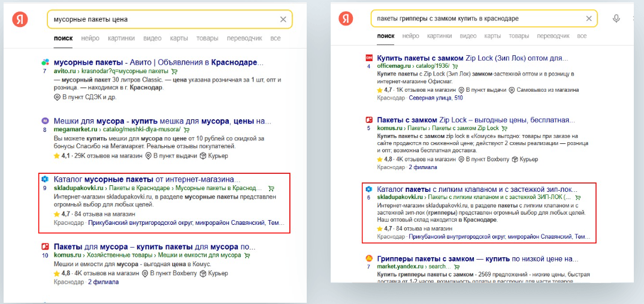644x304 pixels.
Task: Click the Officemag red favicon icon
Action: point(369,58)
